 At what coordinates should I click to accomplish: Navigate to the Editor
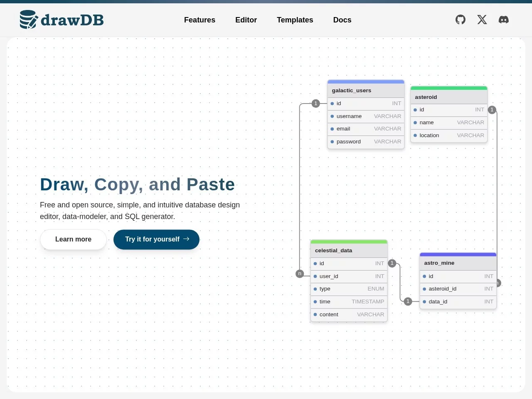coord(246,20)
